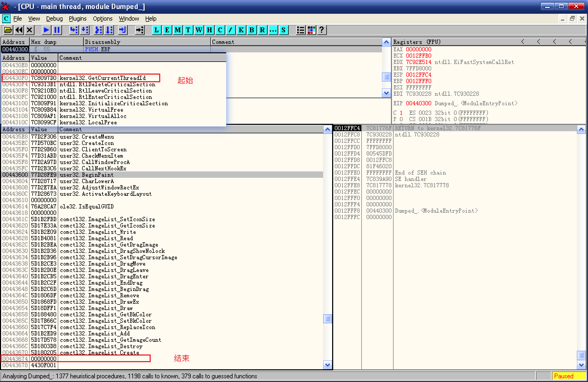Open the Plugins menu
This screenshot has height=382, width=588.
click(78, 19)
